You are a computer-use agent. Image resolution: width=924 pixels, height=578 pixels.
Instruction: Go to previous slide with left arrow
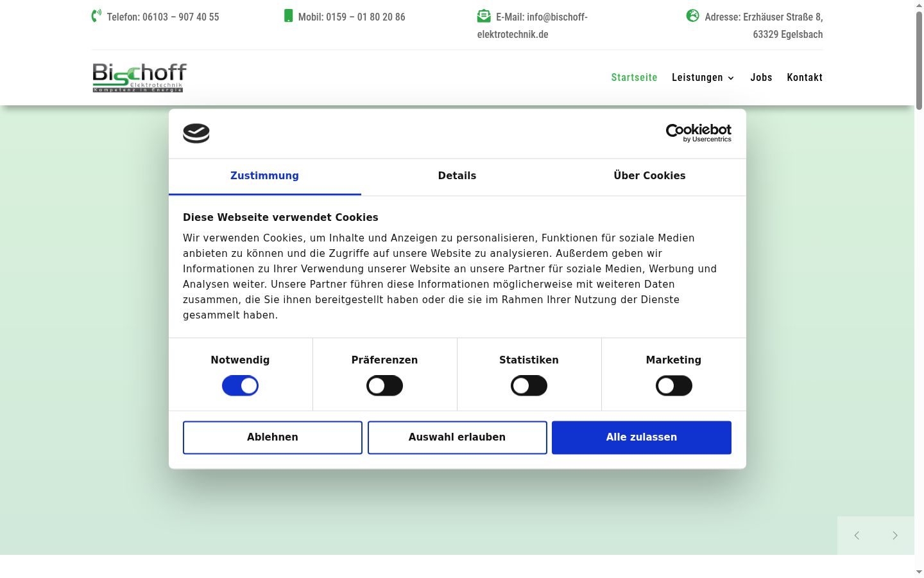coord(857,536)
